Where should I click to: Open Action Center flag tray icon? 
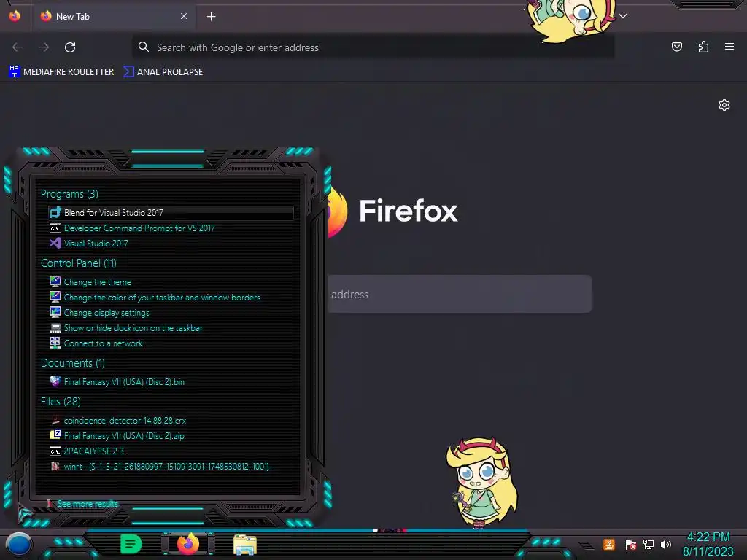tap(631, 544)
